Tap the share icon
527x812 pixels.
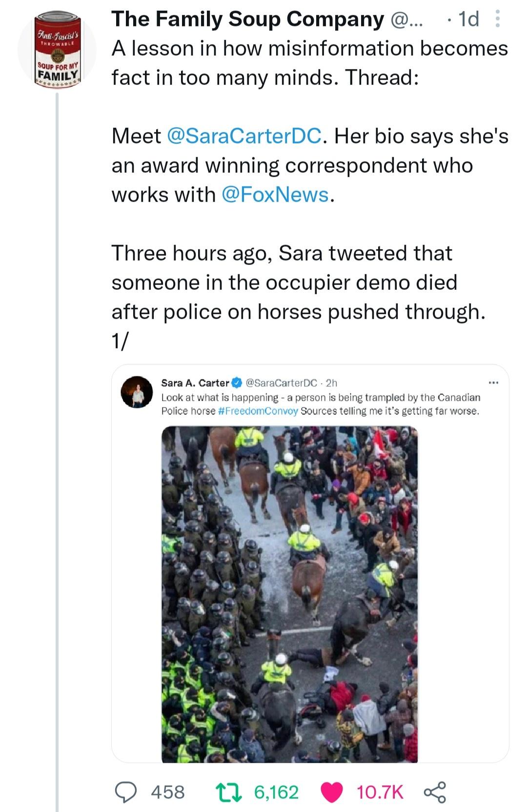pos(434,792)
